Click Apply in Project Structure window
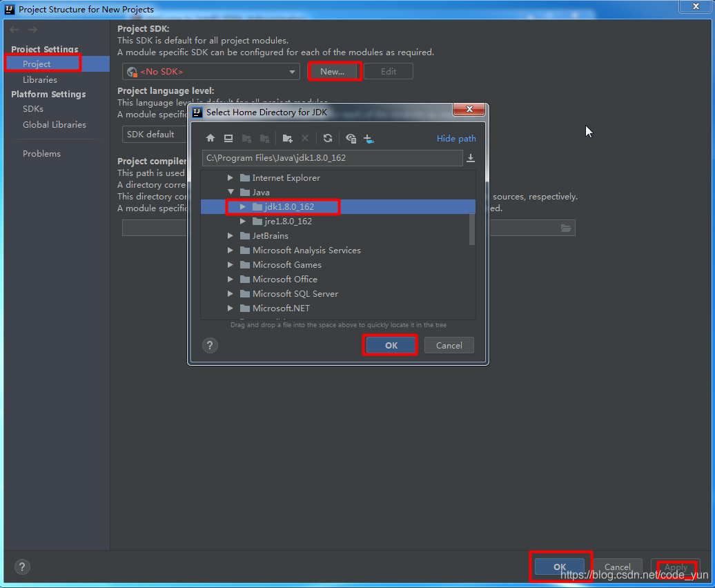 click(676, 567)
